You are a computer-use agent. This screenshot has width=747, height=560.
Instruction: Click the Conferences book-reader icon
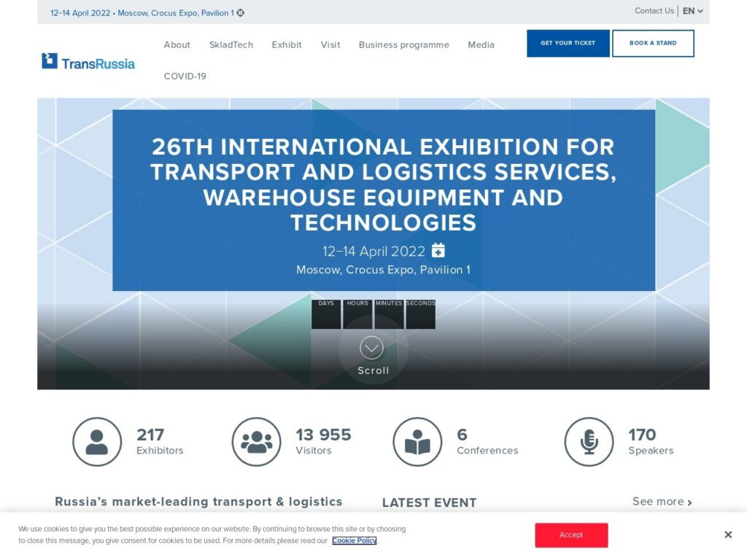point(417,442)
